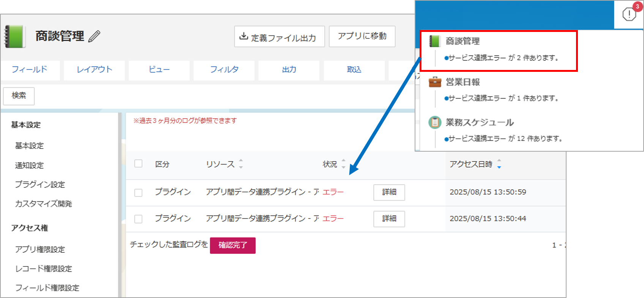Screen dimensions: 644x298
Task: Click the 営業日報 briefcase icon in notification list
Action: 435,82
